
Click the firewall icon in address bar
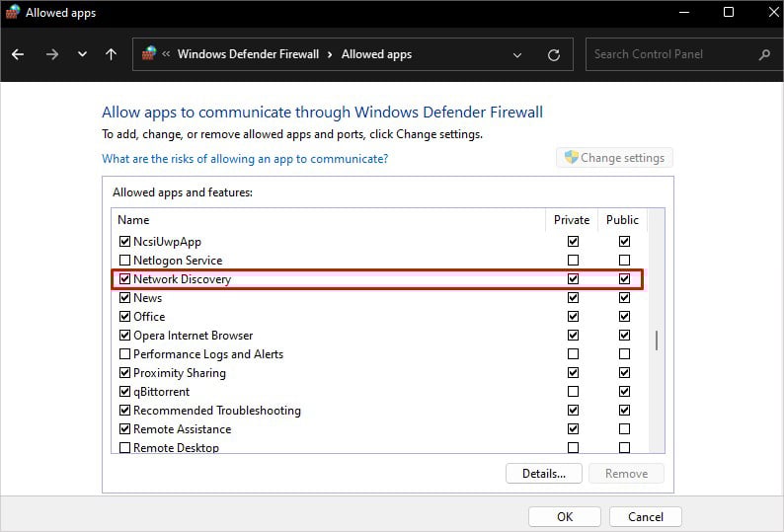coord(149,53)
